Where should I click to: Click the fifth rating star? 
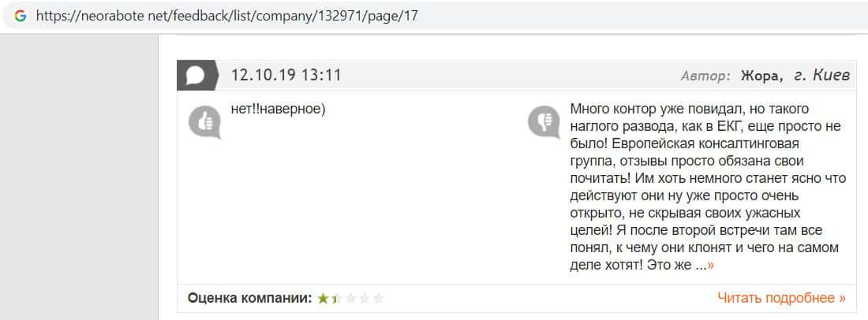tap(378, 299)
